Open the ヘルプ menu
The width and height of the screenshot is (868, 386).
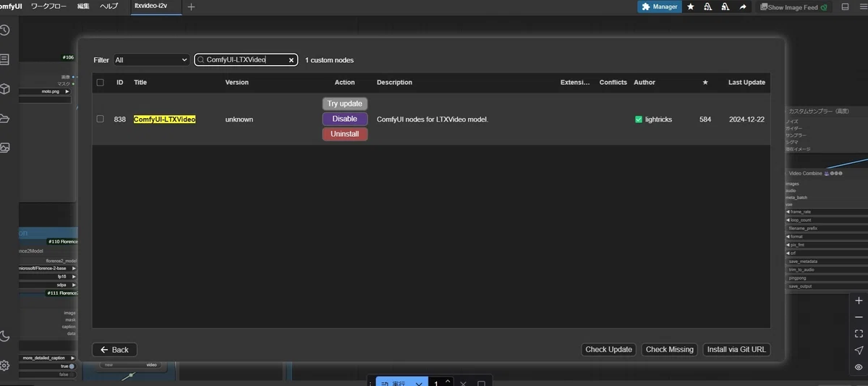tap(109, 7)
